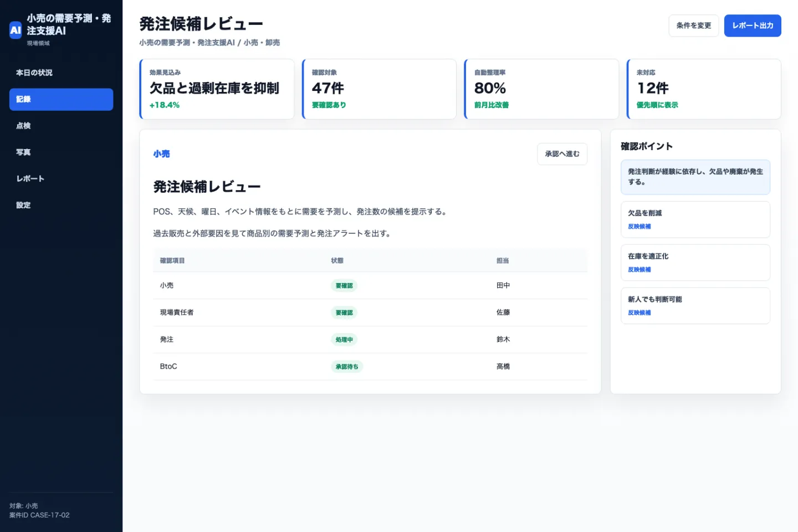Image resolution: width=798 pixels, height=532 pixels.
Task: Click the 要確認 badge in 現場責任者 row
Action: [x=344, y=313]
